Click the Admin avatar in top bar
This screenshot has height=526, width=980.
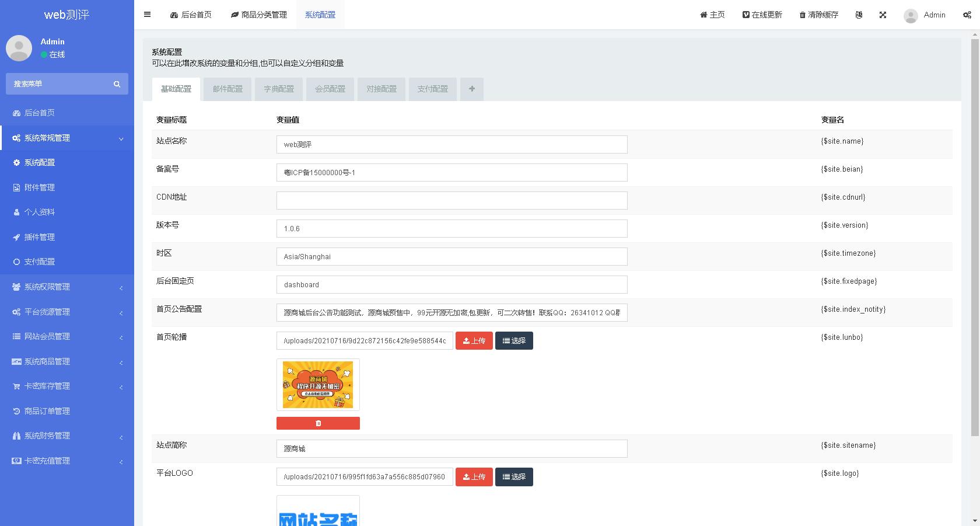coord(911,16)
